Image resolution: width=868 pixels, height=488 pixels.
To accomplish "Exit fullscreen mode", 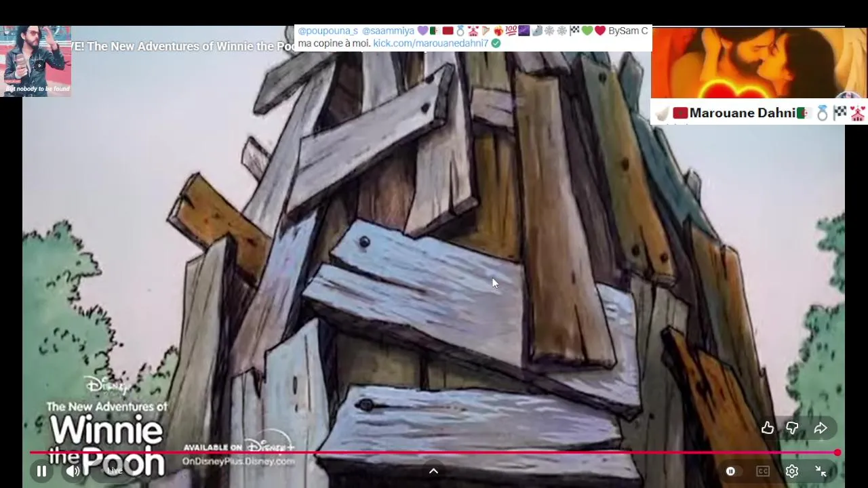I will [821, 471].
